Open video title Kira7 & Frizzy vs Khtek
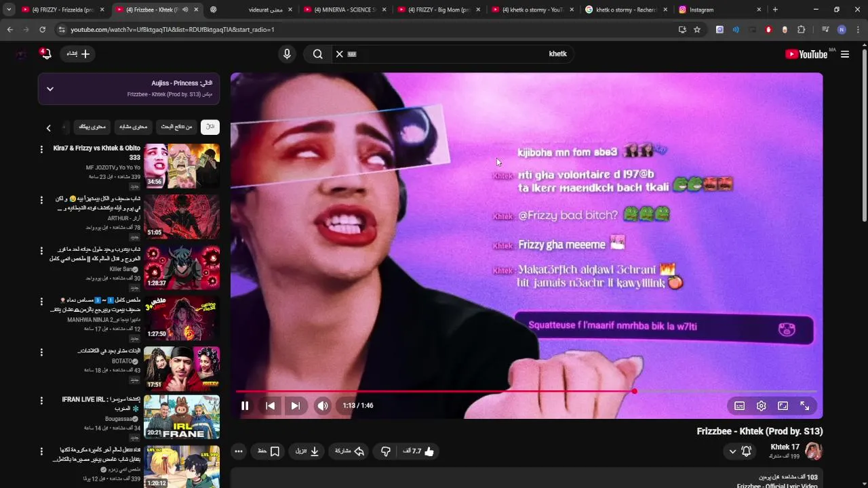The width and height of the screenshot is (868, 488). 97,152
